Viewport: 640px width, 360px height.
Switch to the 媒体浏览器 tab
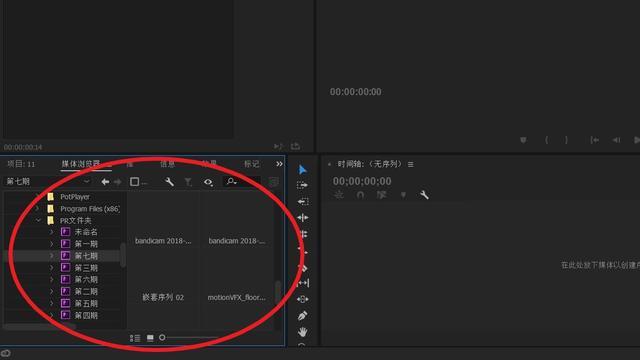coord(81,164)
